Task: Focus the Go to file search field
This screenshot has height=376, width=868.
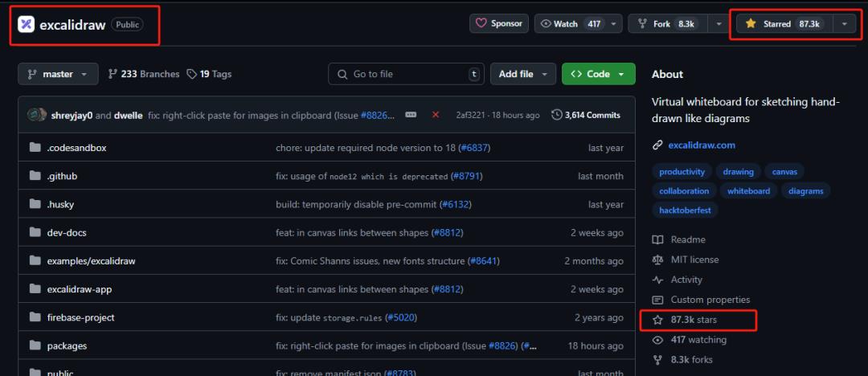Action: point(407,74)
